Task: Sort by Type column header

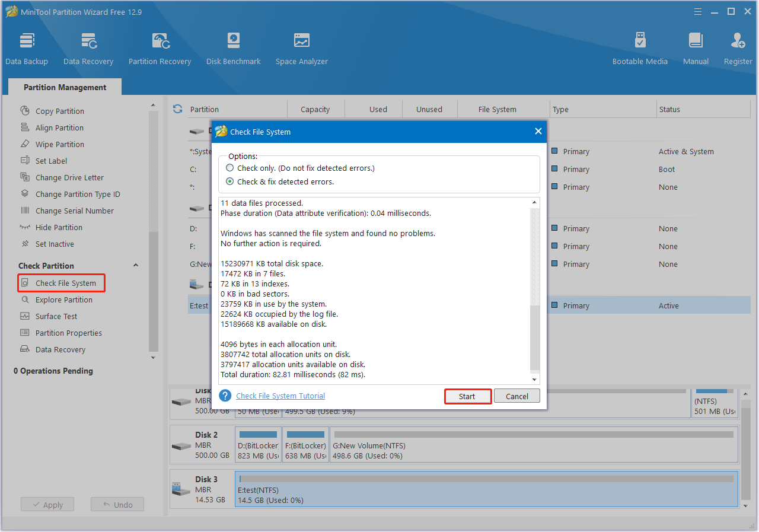Action: pos(560,109)
